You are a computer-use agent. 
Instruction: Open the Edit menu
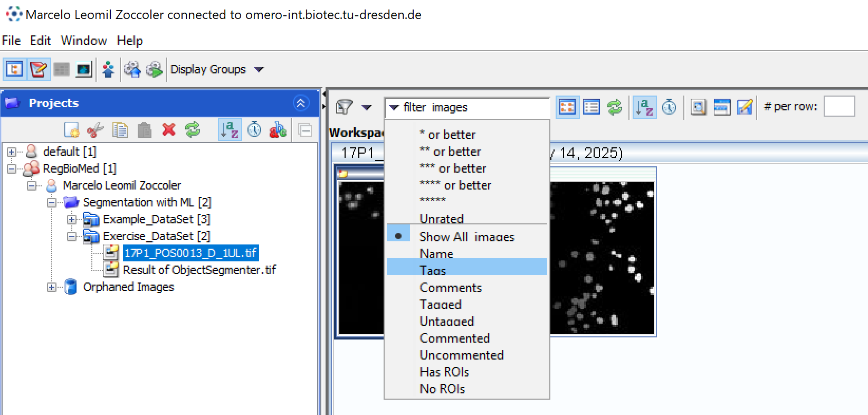41,41
